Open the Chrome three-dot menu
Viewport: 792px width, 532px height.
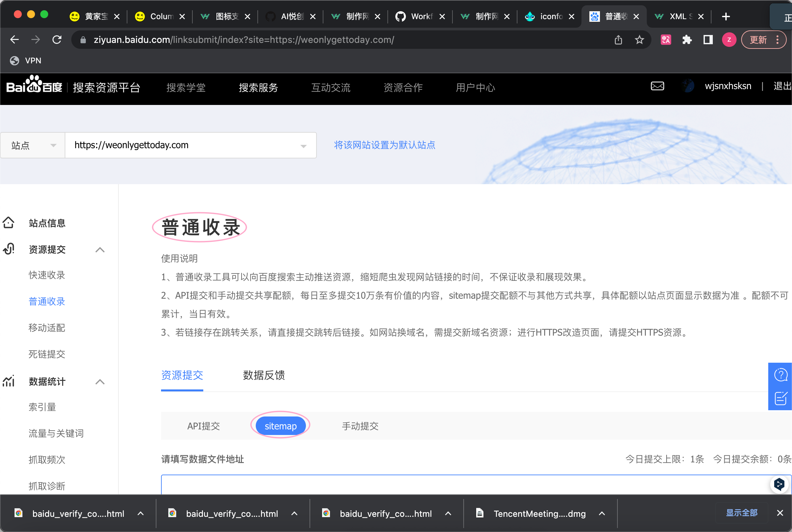point(777,40)
